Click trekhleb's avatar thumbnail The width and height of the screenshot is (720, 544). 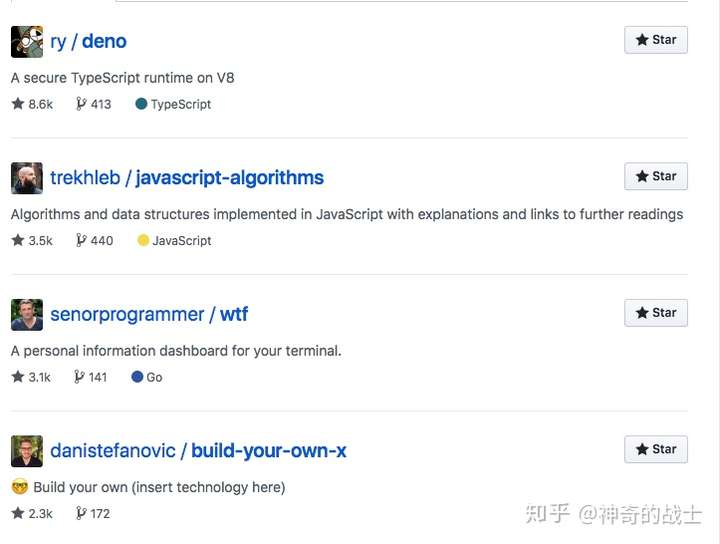pyautogui.click(x=27, y=178)
